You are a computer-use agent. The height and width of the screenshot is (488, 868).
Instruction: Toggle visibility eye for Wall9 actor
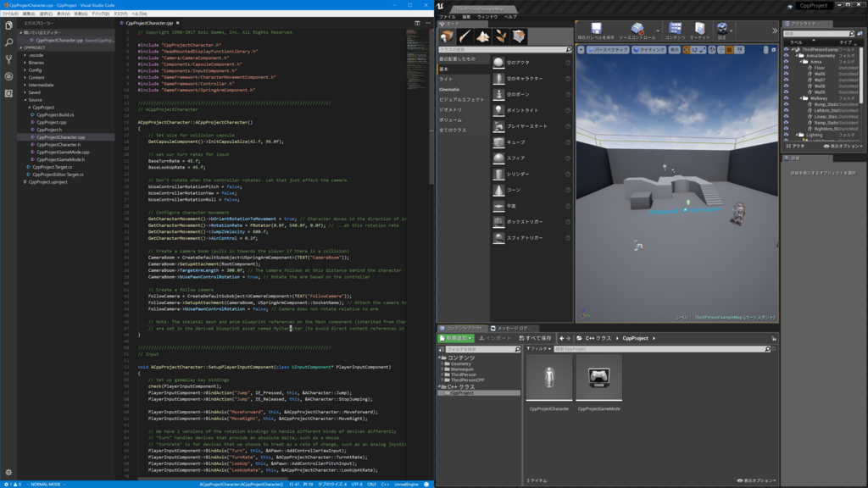[x=786, y=92]
